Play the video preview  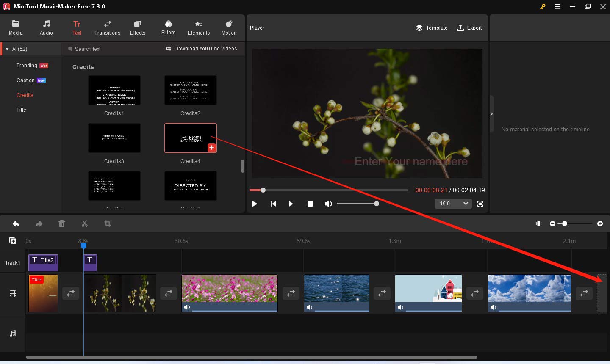(255, 204)
